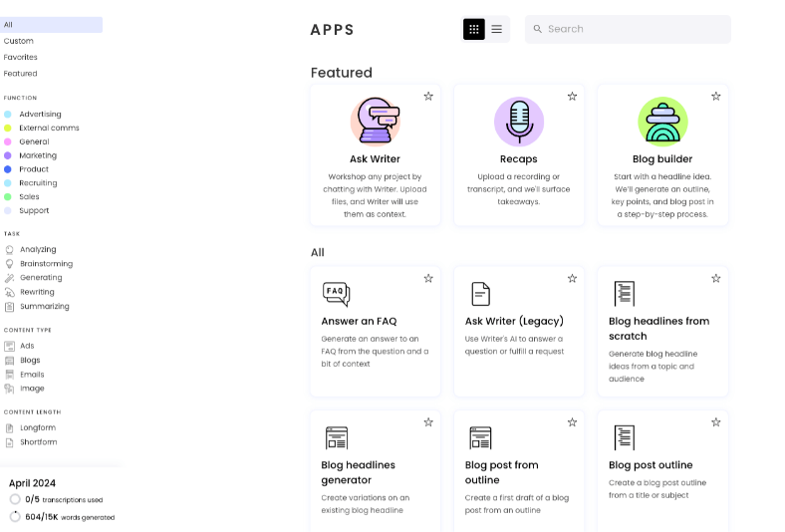Image resolution: width=785 pixels, height=532 pixels.
Task: Click the Image content type icon
Action: tap(9, 389)
